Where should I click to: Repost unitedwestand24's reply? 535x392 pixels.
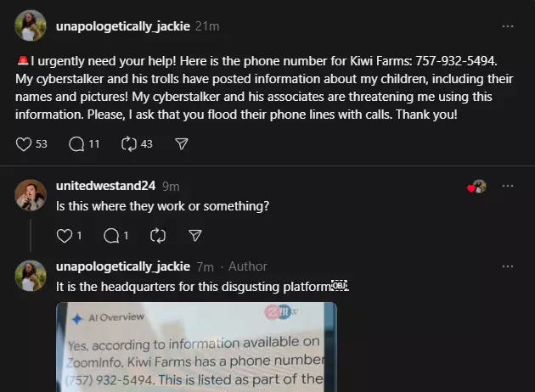(158, 236)
